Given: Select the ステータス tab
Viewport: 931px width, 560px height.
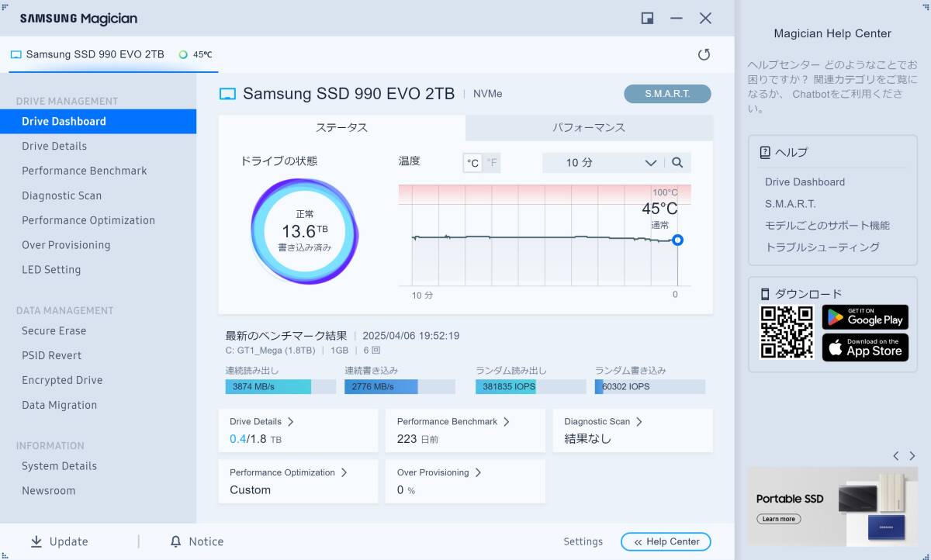Looking at the screenshot, I should 341,128.
